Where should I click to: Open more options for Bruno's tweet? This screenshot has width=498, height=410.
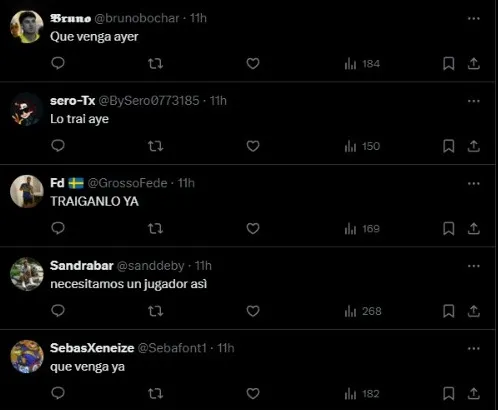coord(474,18)
